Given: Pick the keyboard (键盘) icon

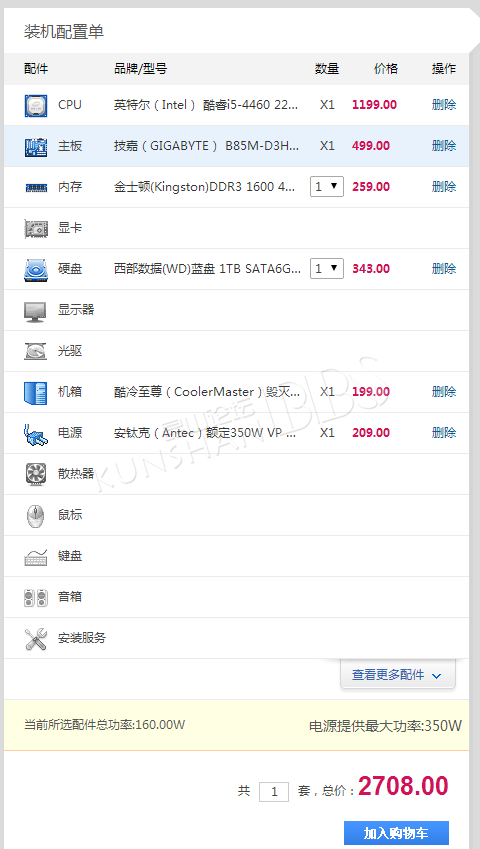Looking at the screenshot, I should (x=36, y=557).
